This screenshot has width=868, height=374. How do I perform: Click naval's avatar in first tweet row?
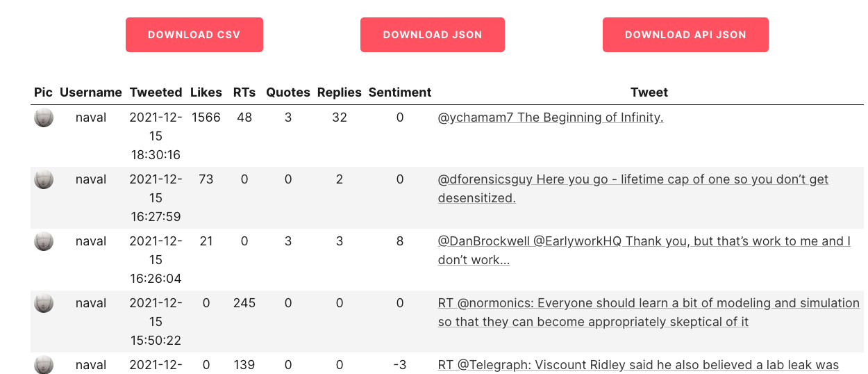(x=44, y=117)
